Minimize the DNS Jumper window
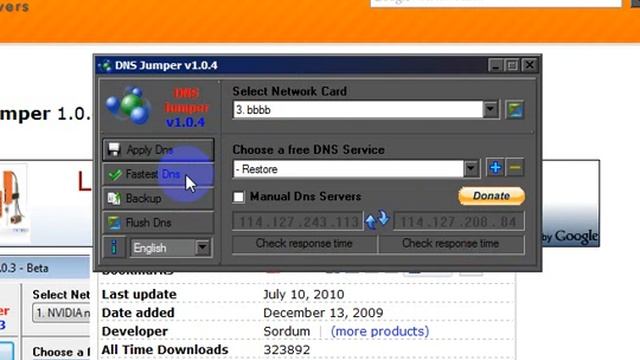Image resolution: width=640 pixels, height=360 pixels. (495, 65)
